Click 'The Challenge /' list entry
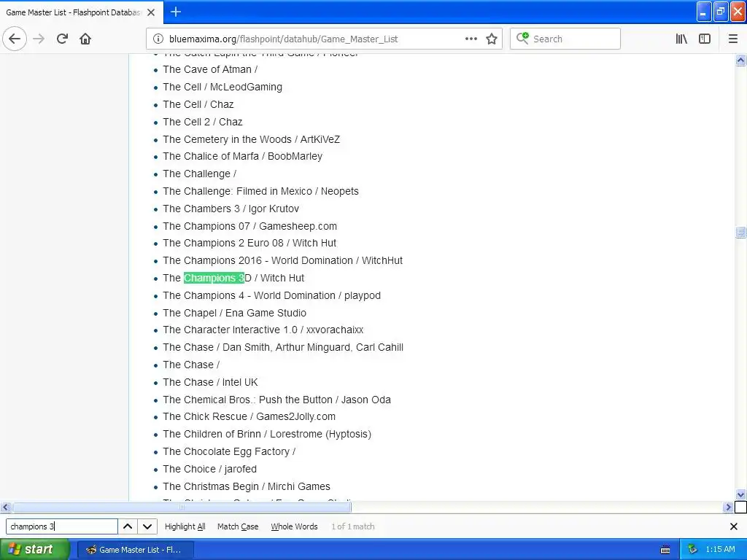 coord(200,174)
